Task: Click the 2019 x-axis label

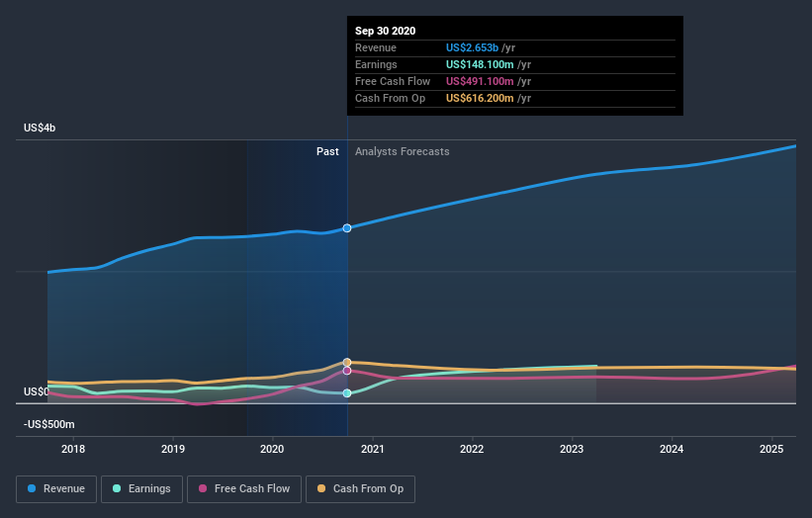Action: point(173,449)
